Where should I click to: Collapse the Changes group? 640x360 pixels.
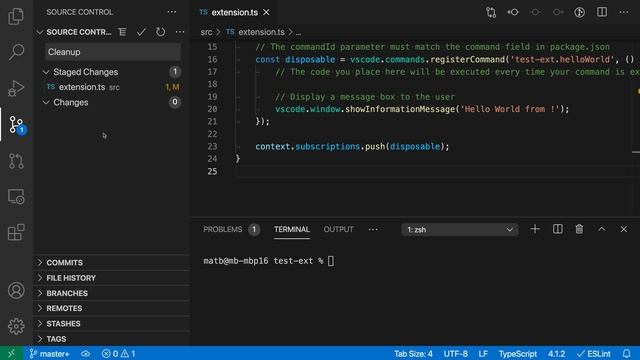click(x=45, y=102)
